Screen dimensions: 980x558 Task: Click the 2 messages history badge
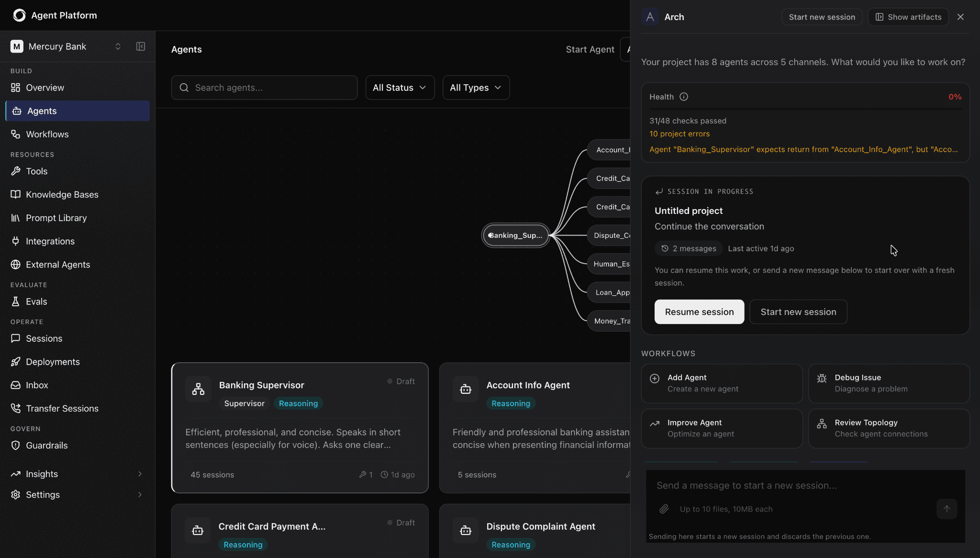coord(689,248)
